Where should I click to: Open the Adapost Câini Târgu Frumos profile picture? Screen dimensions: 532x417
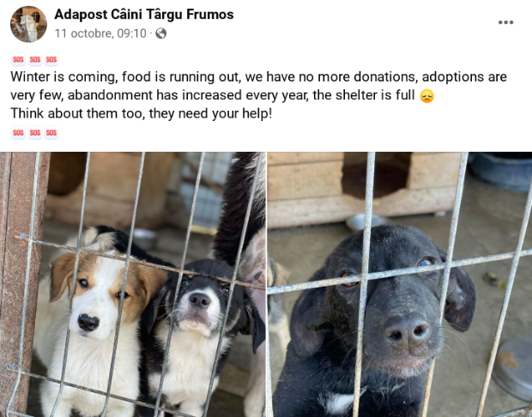pyautogui.click(x=28, y=24)
